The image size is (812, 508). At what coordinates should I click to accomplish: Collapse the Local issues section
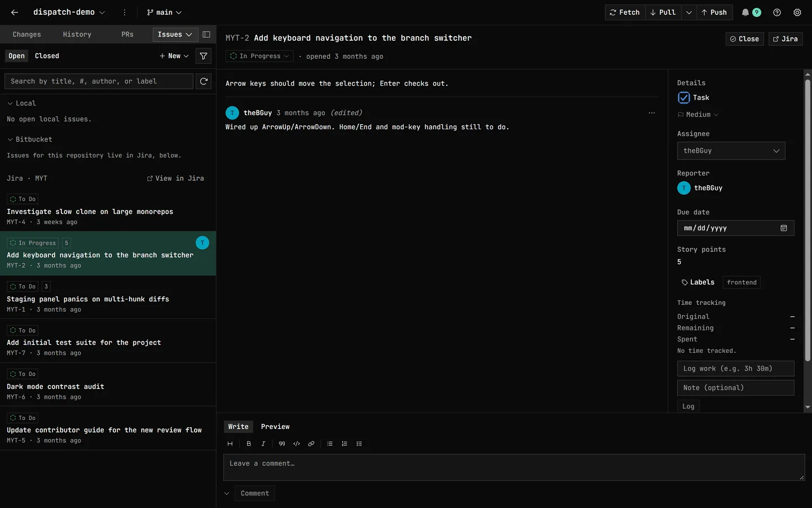(21, 103)
